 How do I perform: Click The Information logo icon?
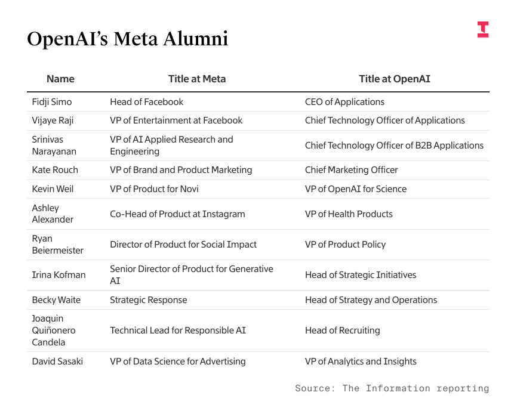(483, 30)
